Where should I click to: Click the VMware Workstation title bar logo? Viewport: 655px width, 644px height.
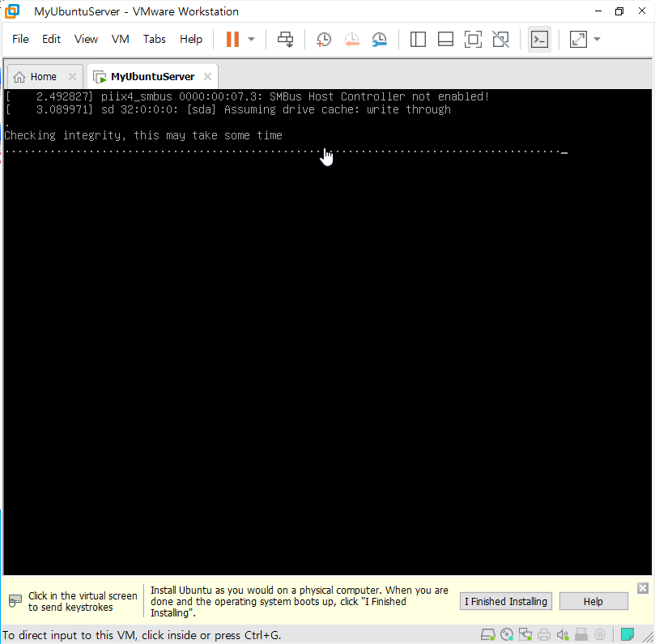[x=12, y=11]
